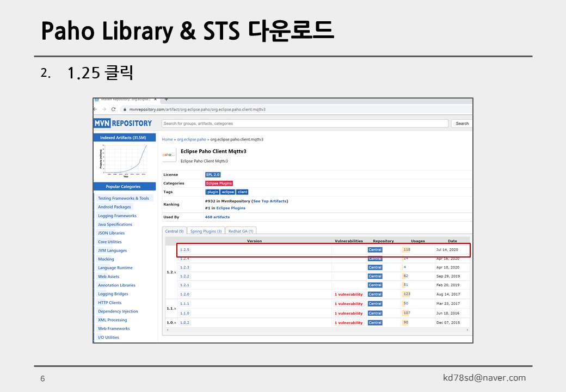Click the padlock icon in the address bar
Screen dimensions: 566x392
[x=125, y=109]
